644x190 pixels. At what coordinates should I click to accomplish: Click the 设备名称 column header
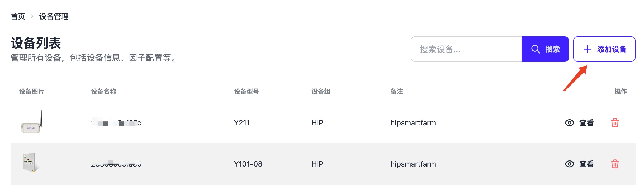click(104, 92)
